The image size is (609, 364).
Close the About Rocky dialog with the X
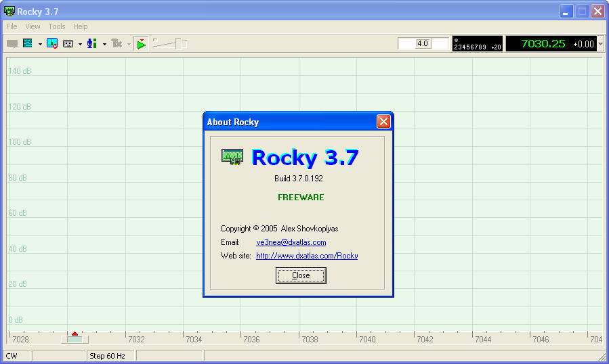pyautogui.click(x=383, y=122)
